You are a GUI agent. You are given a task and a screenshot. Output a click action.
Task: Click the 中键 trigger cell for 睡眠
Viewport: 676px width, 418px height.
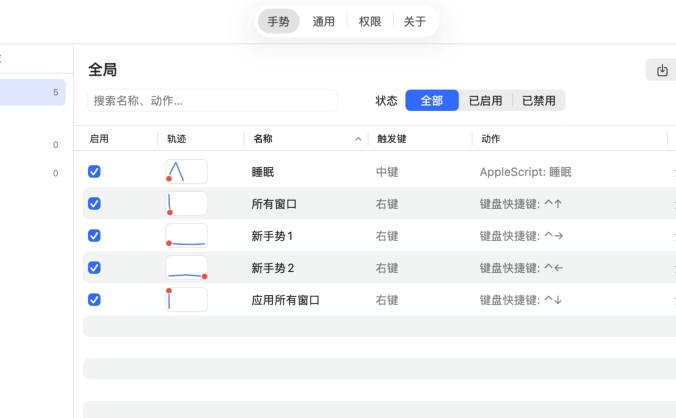click(x=387, y=172)
